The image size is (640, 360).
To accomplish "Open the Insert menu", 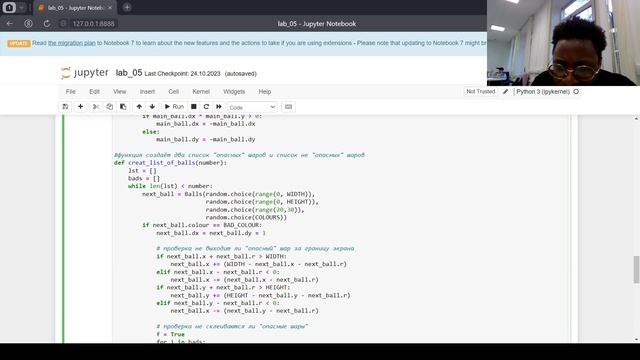I will [x=147, y=91].
